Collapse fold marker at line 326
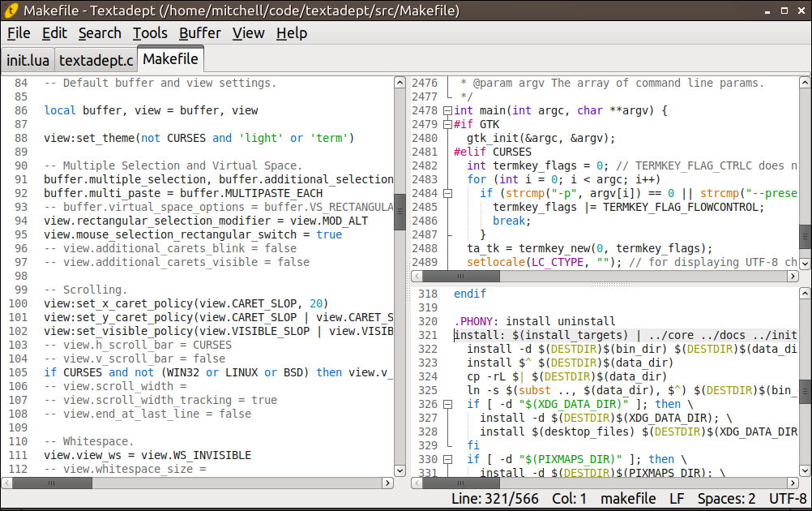Image resolution: width=812 pixels, height=511 pixels. (x=447, y=404)
